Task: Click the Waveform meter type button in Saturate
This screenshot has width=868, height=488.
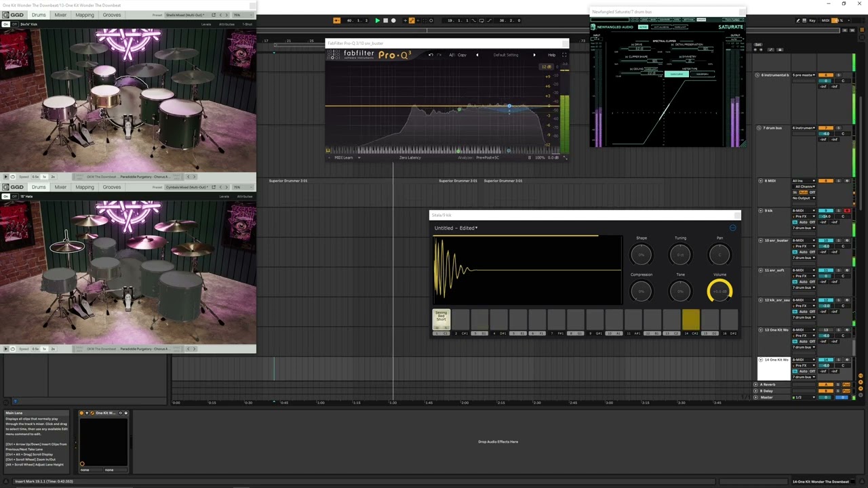Action: [x=702, y=74]
